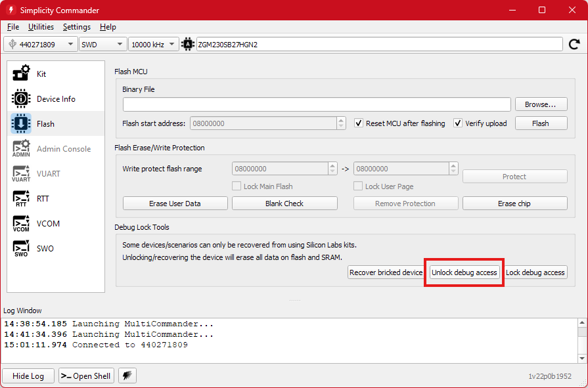Click the Unlock debug access button
This screenshot has width=588, height=388.
464,271
